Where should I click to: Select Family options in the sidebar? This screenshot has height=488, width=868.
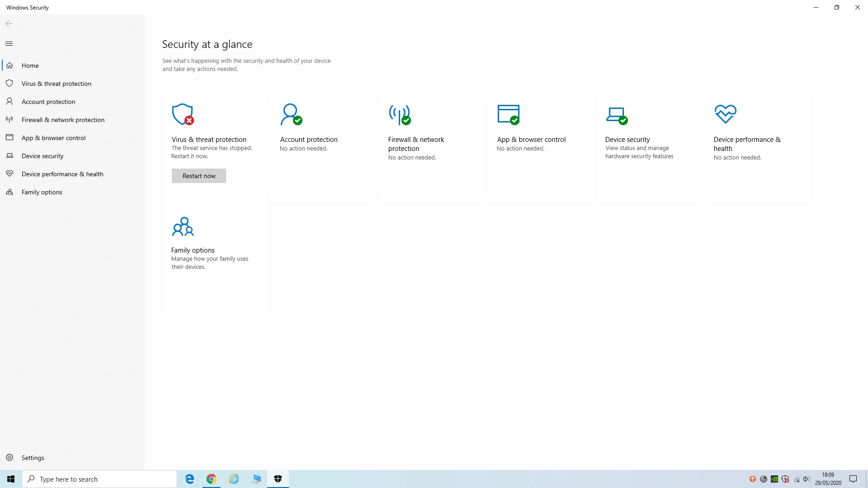pyautogui.click(x=72, y=192)
